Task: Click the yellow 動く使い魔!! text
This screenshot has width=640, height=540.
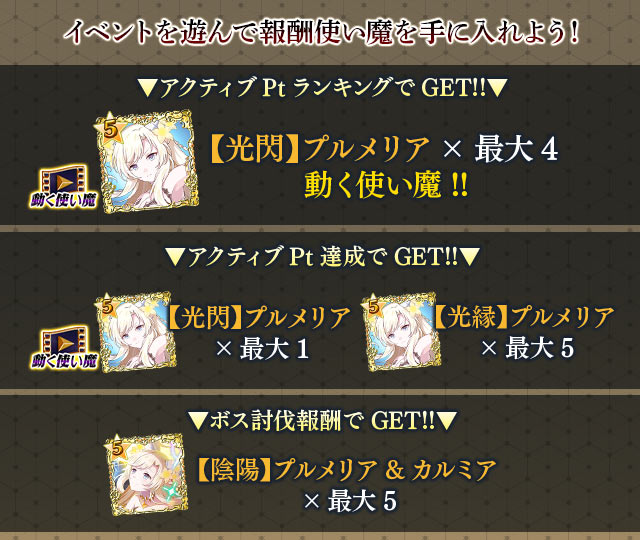Action: point(386,185)
